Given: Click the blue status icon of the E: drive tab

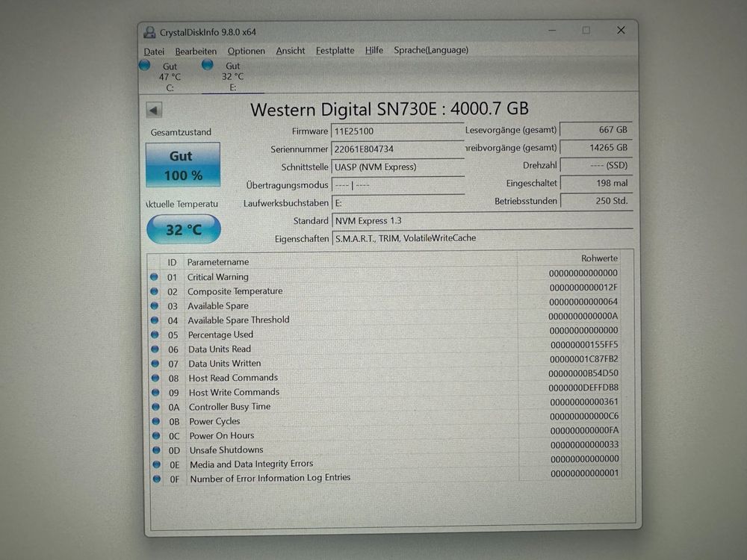Looking at the screenshot, I should 207,65.
